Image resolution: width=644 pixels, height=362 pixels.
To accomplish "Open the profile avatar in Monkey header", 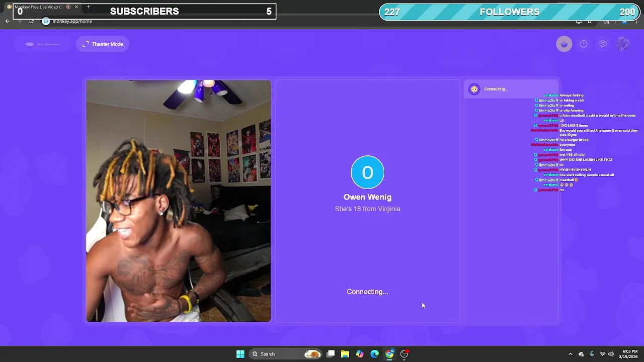I will tap(623, 44).
